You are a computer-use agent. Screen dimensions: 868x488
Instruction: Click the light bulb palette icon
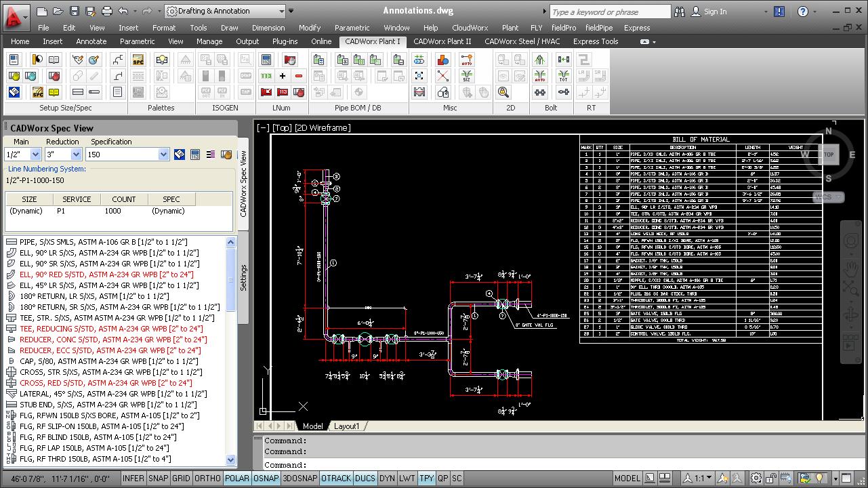pos(161,60)
